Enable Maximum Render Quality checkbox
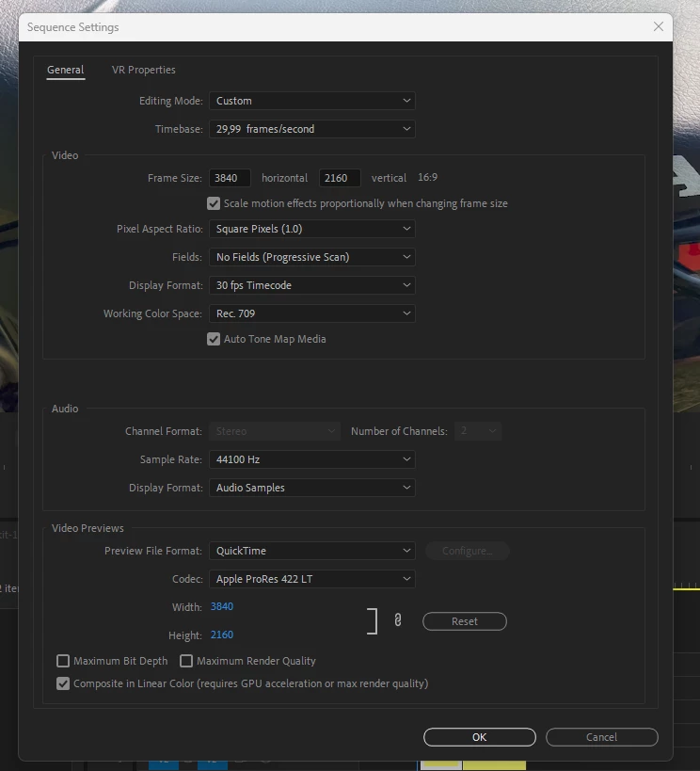 pyautogui.click(x=185, y=661)
